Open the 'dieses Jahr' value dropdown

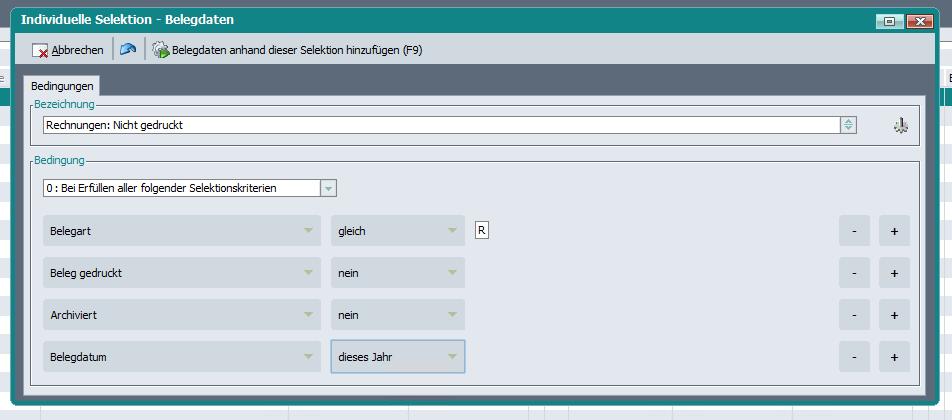pyautogui.click(x=452, y=357)
